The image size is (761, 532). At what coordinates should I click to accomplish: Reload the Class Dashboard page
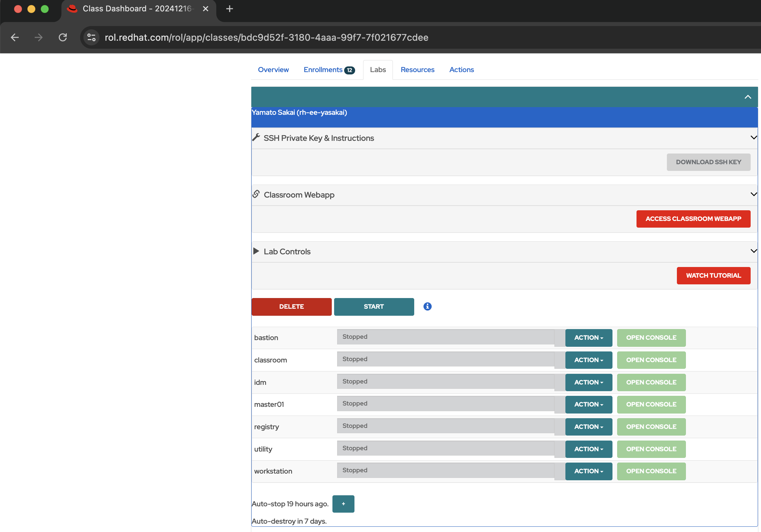(x=63, y=37)
